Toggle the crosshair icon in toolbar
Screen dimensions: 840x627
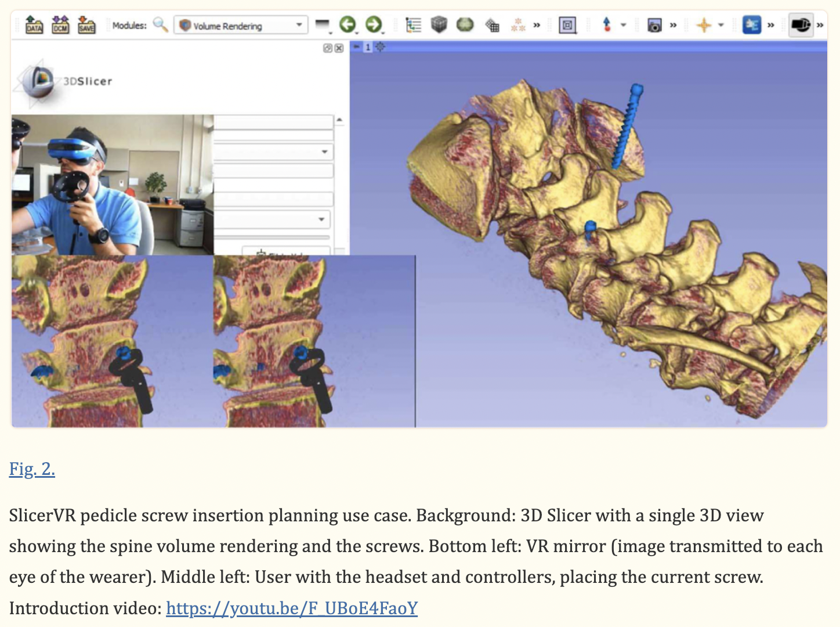[x=704, y=25]
